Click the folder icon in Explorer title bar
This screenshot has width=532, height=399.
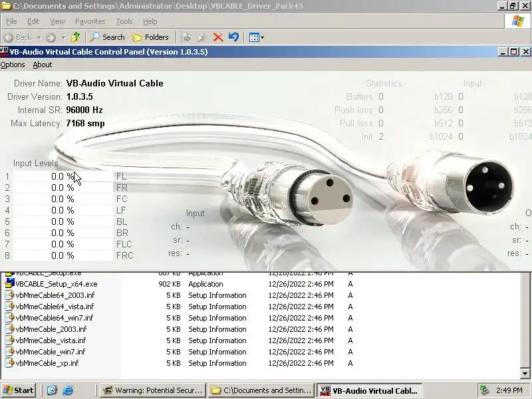6,6
